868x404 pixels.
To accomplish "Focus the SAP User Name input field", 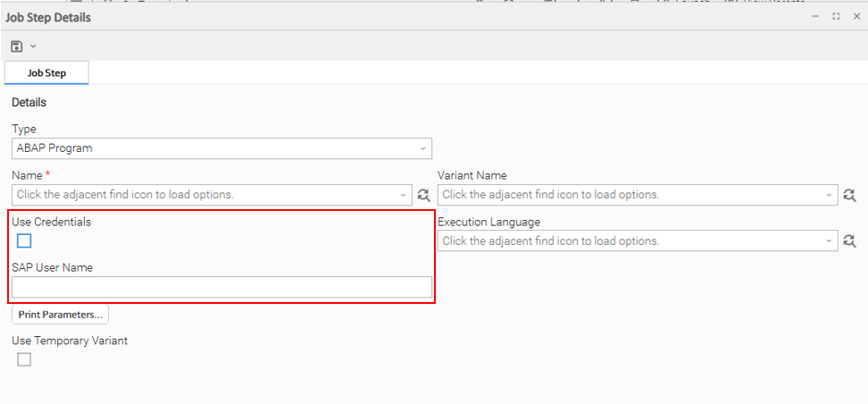I will [221, 287].
